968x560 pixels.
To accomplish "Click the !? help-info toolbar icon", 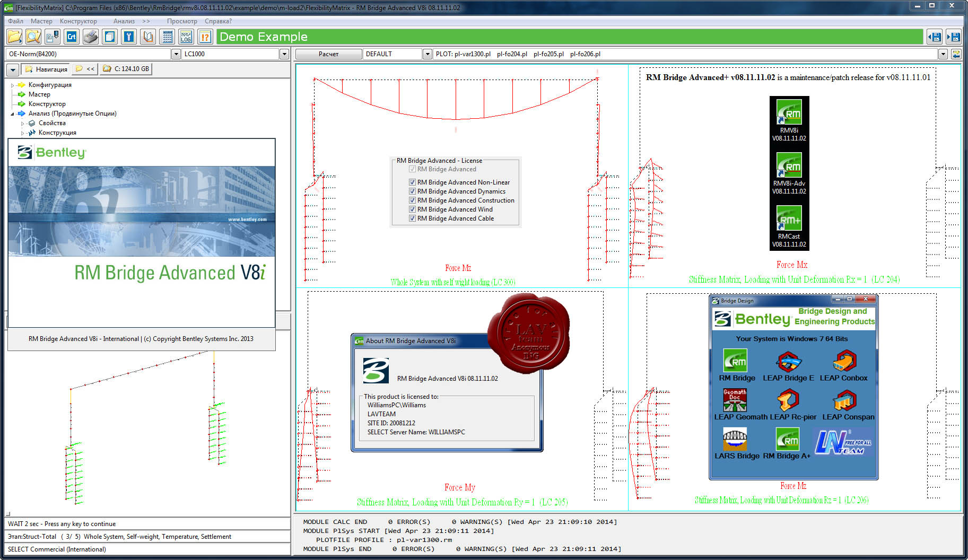I will pyautogui.click(x=205, y=37).
